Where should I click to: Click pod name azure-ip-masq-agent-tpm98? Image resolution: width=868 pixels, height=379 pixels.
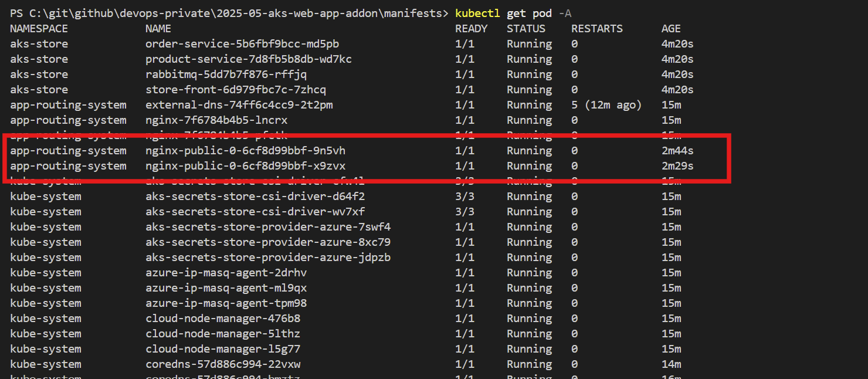226,303
